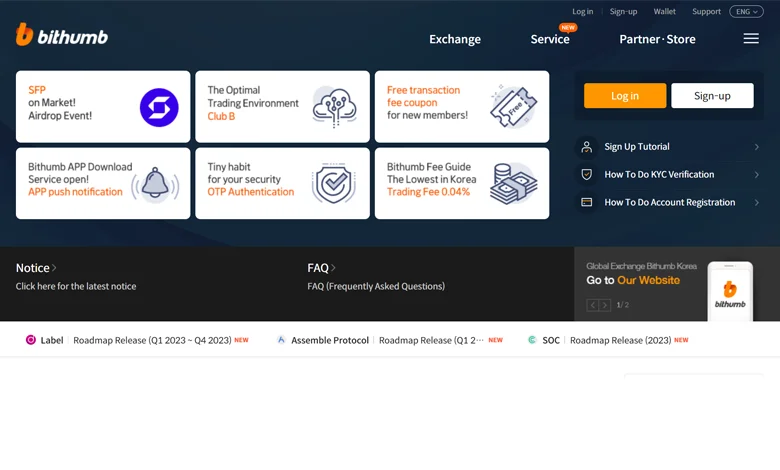Open the Exchange menu

pos(455,39)
